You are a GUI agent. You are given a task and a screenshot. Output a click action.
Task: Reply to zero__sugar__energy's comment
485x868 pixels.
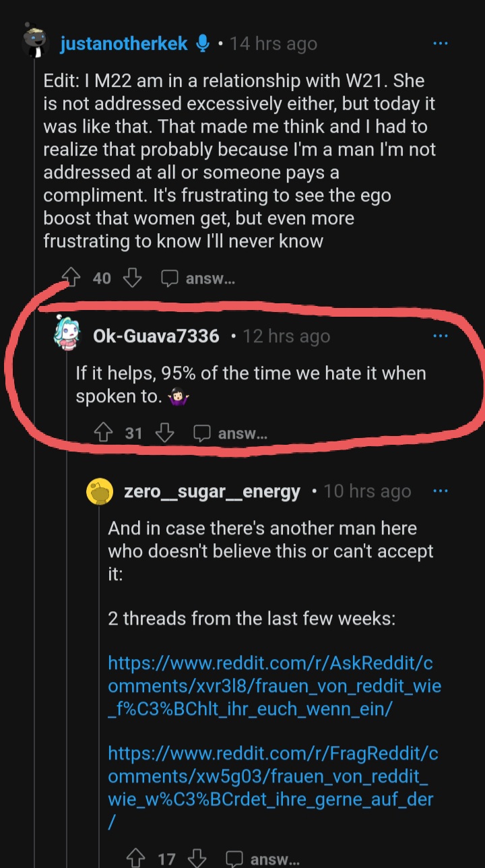pyautogui.click(x=263, y=859)
